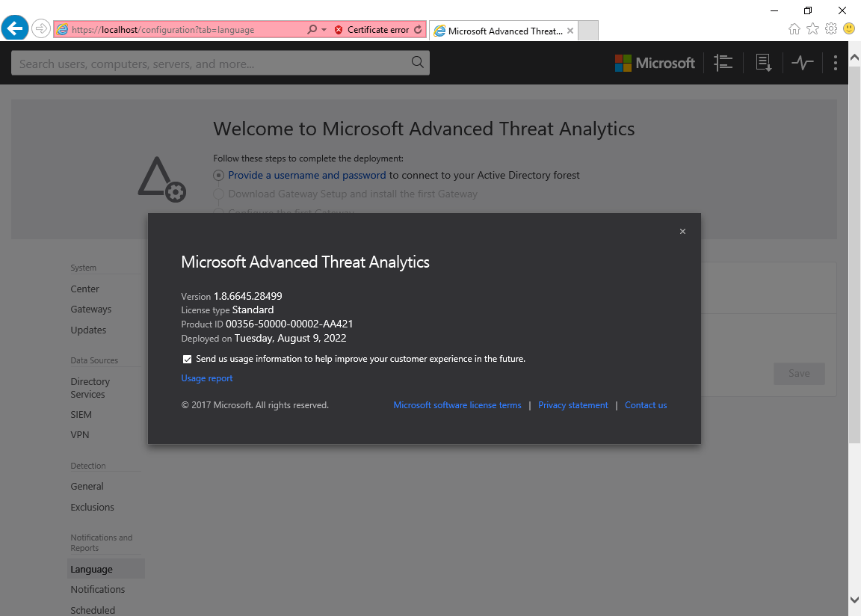This screenshot has height=616, width=861.
Task: Click the smiley feedback icon
Action: pyautogui.click(x=849, y=28)
